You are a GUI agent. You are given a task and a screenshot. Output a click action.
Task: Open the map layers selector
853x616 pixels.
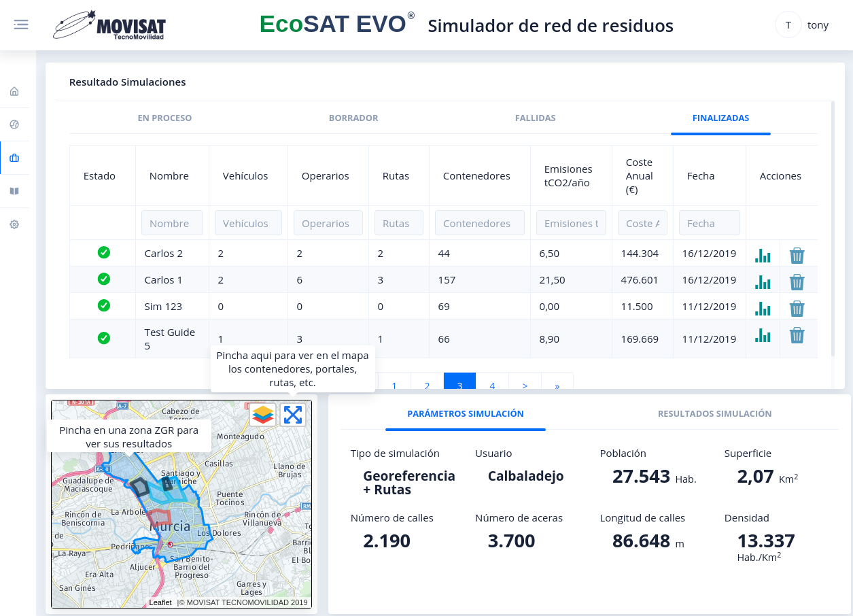coord(263,414)
